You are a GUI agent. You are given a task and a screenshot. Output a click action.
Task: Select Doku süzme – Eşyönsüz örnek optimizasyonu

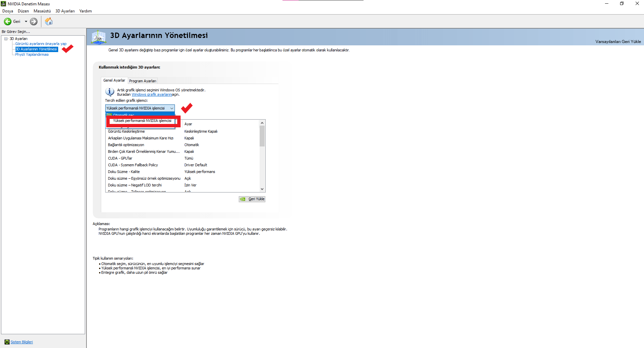[x=183, y=178]
